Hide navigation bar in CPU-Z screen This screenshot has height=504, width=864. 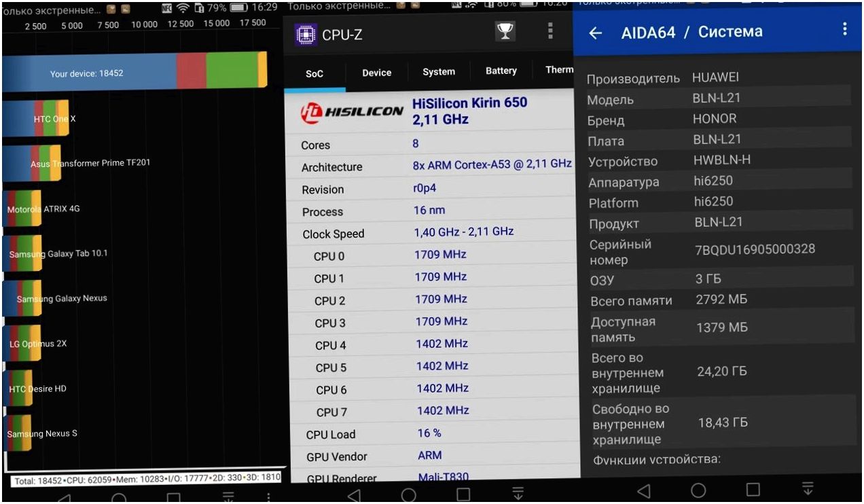pos(518,494)
